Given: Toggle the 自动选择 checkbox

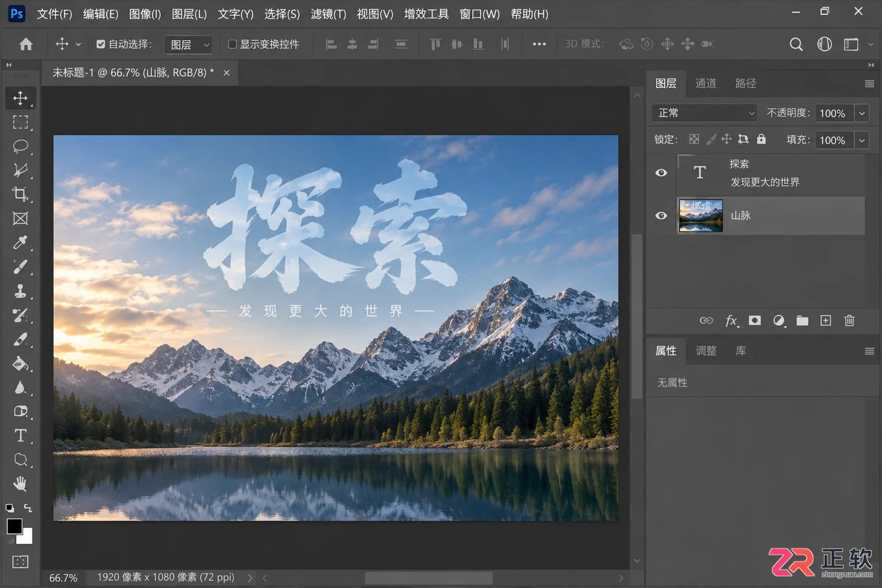Looking at the screenshot, I should coord(101,44).
